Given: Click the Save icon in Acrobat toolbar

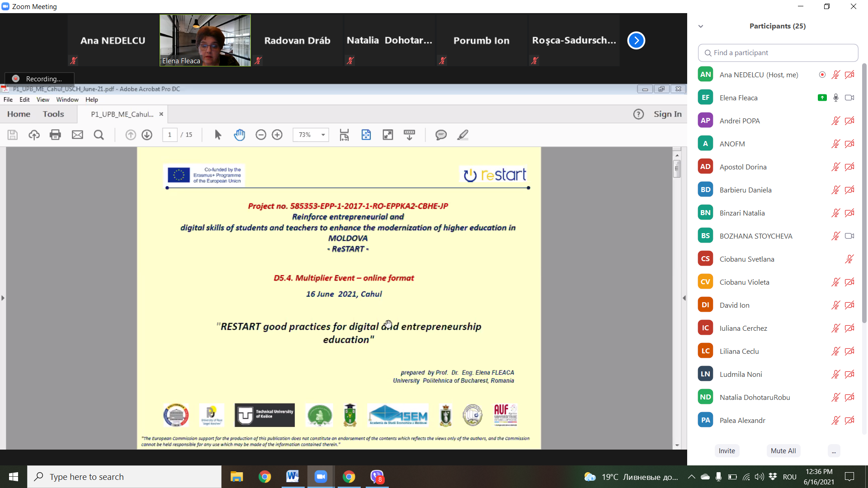Looking at the screenshot, I should 13,135.
